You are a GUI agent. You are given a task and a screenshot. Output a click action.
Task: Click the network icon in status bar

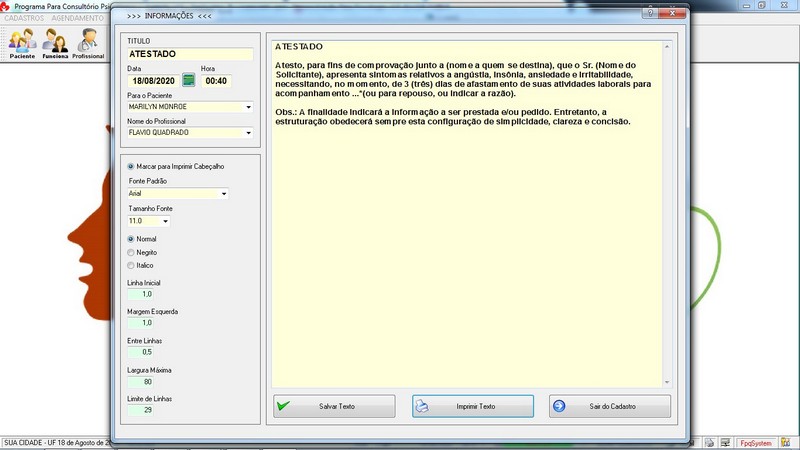pos(723,442)
